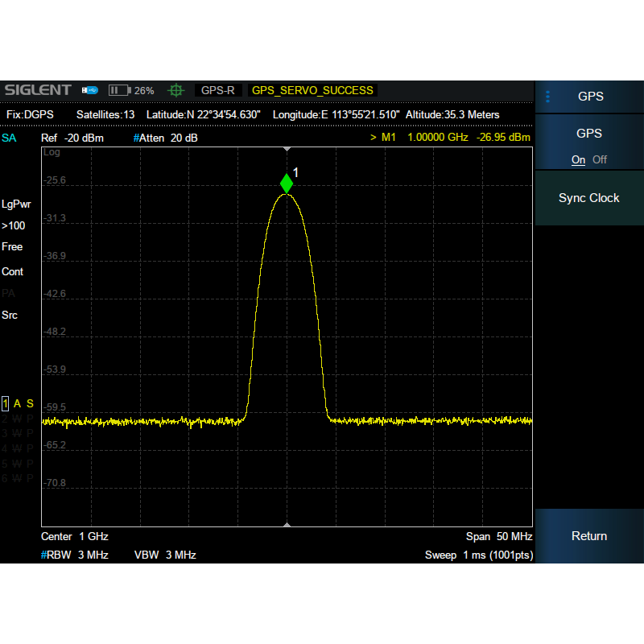Screen dimensions: 644x644
Task: Click the bottom center-frequency triangle marker
Action: (x=287, y=524)
